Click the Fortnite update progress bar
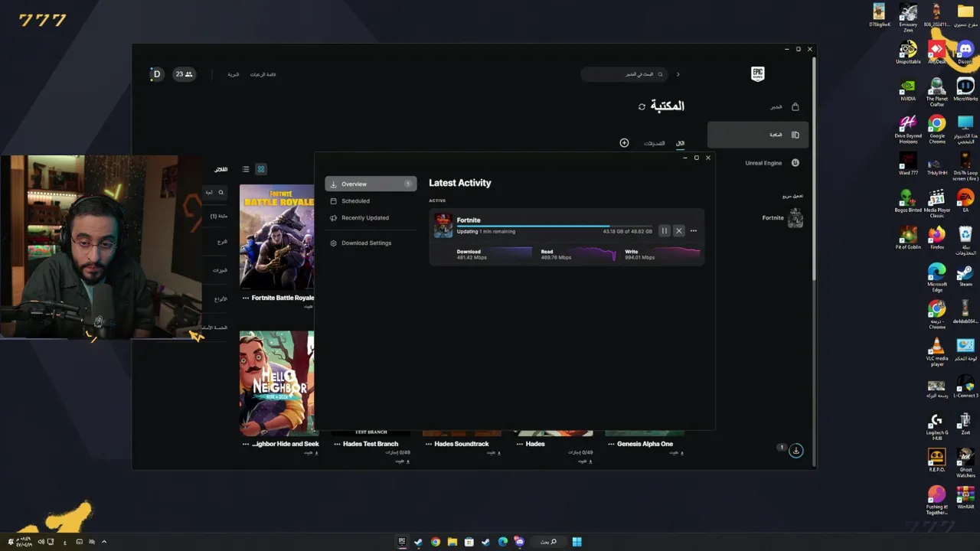The image size is (980, 551). coord(554,226)
